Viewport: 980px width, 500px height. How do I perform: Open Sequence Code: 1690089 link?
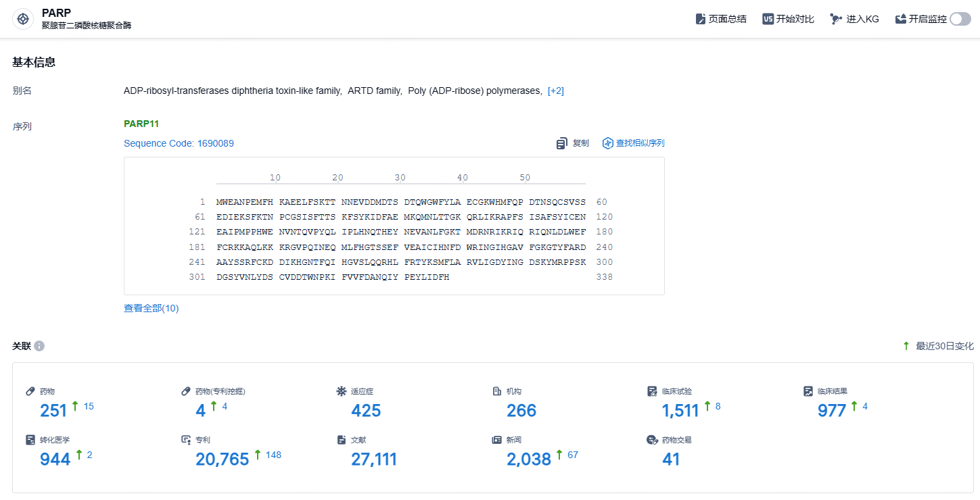[179, 143]
